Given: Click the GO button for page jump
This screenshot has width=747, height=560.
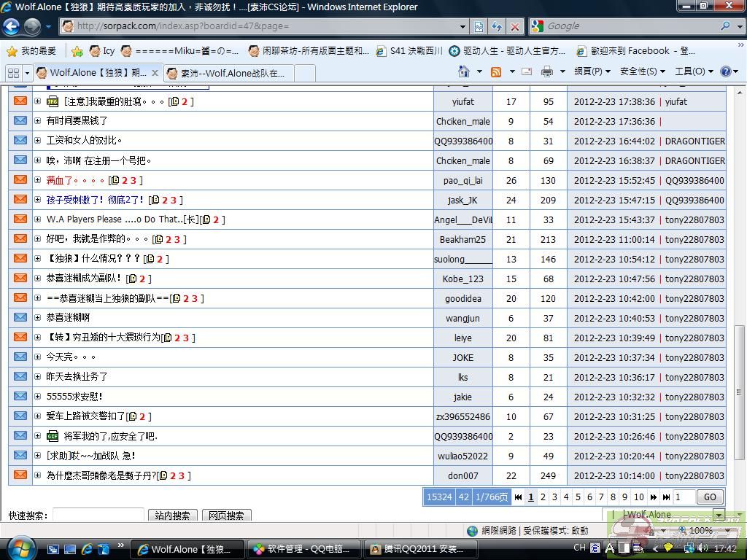Looking at the screenshot, I should pyautogui.click(x=709, y=497).
